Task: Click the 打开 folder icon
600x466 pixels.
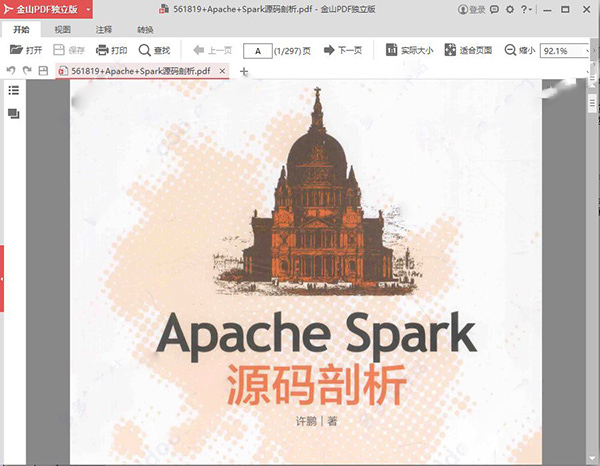Action: pyautogui.click(x=16, y=50)
